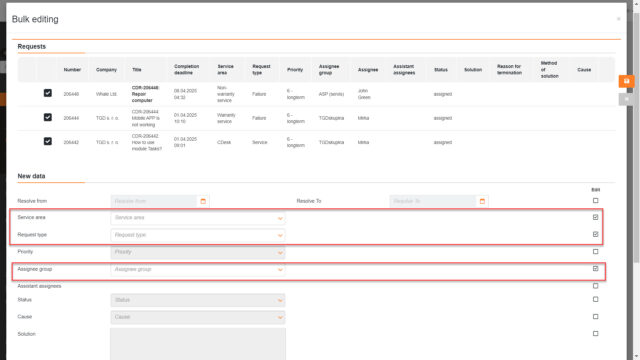Click the COR-206448 Repair computer title
The height and width of the screenshot is (360, 640).
(x=145, y=94)
